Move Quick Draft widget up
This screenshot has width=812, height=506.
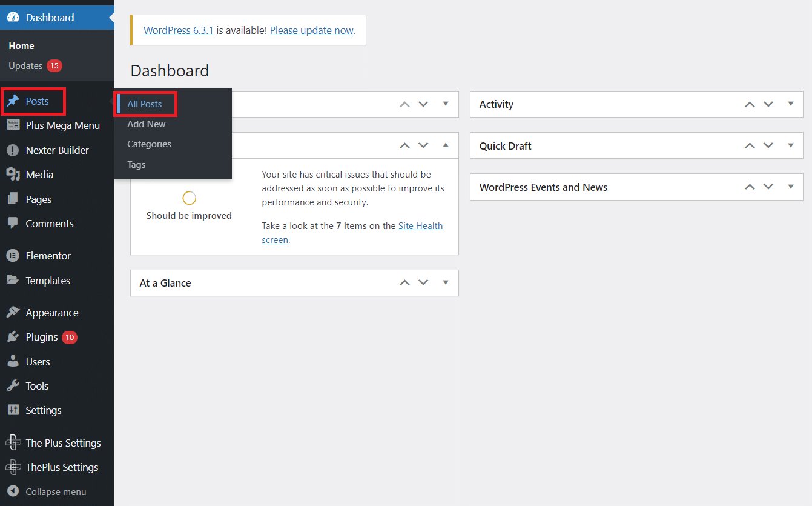tap(750, 145)
